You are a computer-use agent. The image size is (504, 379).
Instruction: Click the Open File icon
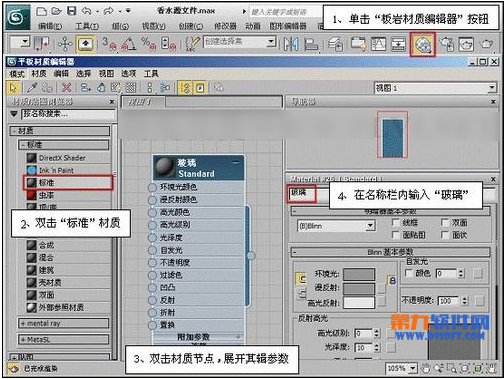pos(56,11)
